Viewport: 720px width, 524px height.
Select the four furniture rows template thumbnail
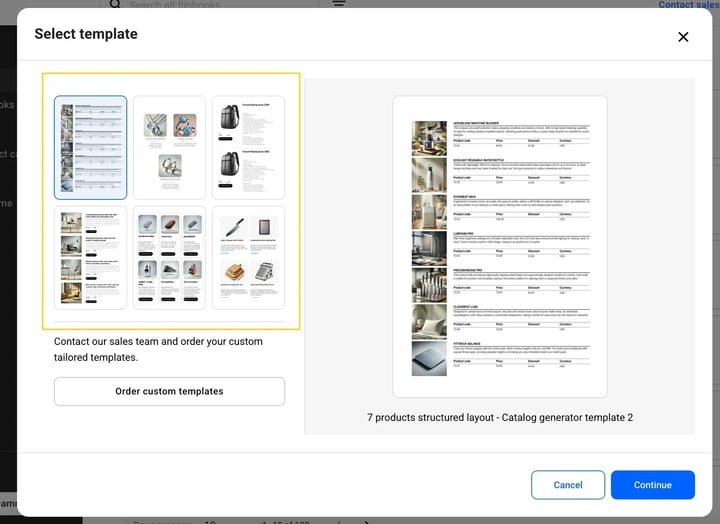pos(90,258)
